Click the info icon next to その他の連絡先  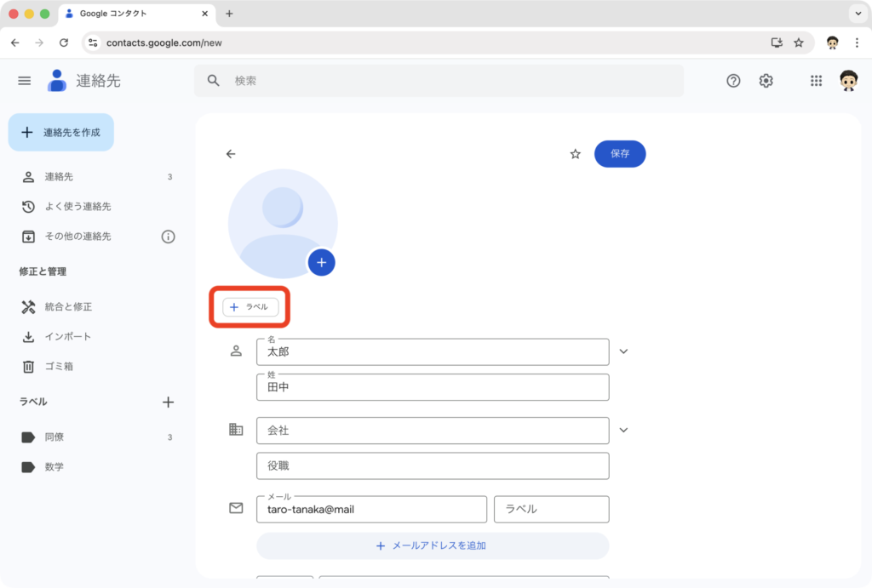[169, 237]
